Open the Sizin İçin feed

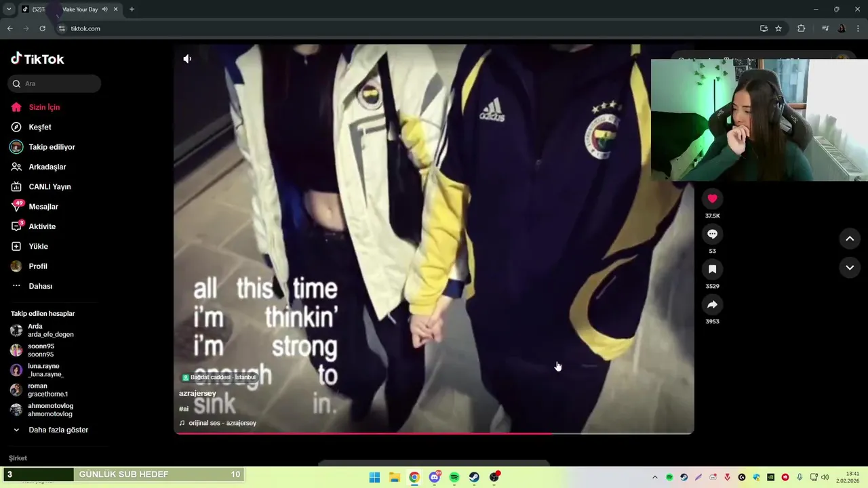[45, 107]
